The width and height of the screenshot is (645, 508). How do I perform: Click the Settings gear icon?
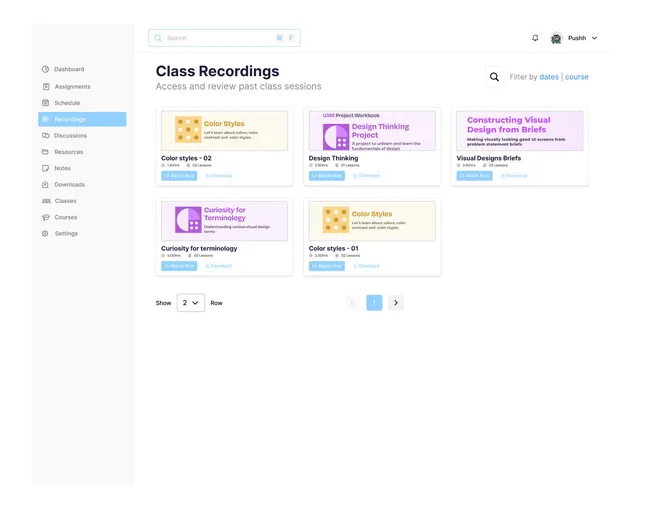45,234
